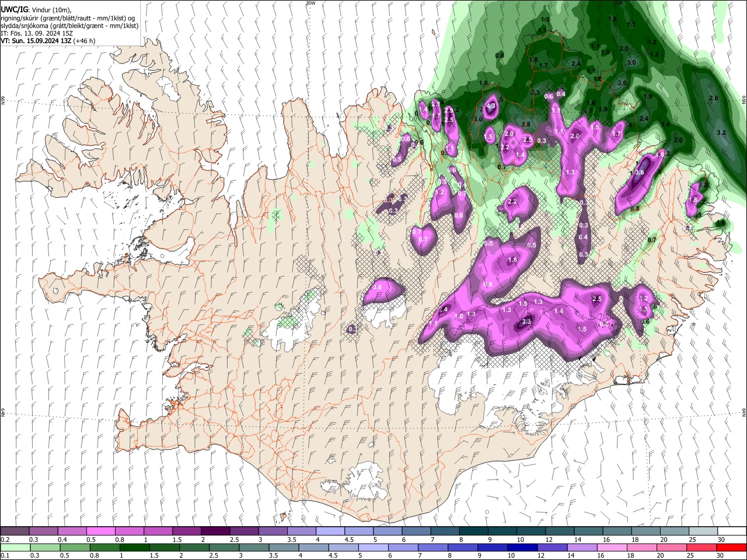This screenshot has width=747, height=560.
Task: Click the 3.3 snowfall value on the map
Action: 526,321
